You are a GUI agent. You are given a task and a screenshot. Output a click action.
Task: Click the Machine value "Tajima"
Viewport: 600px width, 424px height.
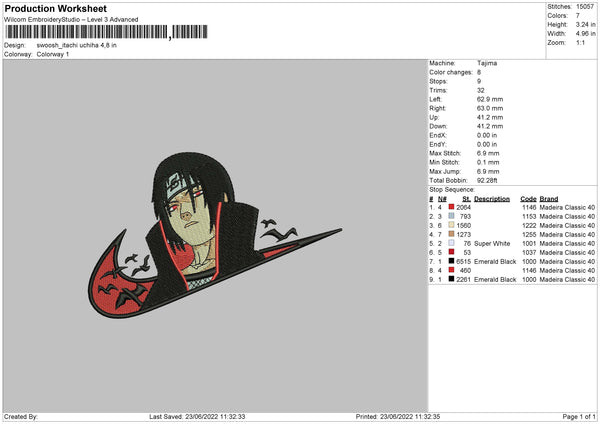[x=487, y=63]
